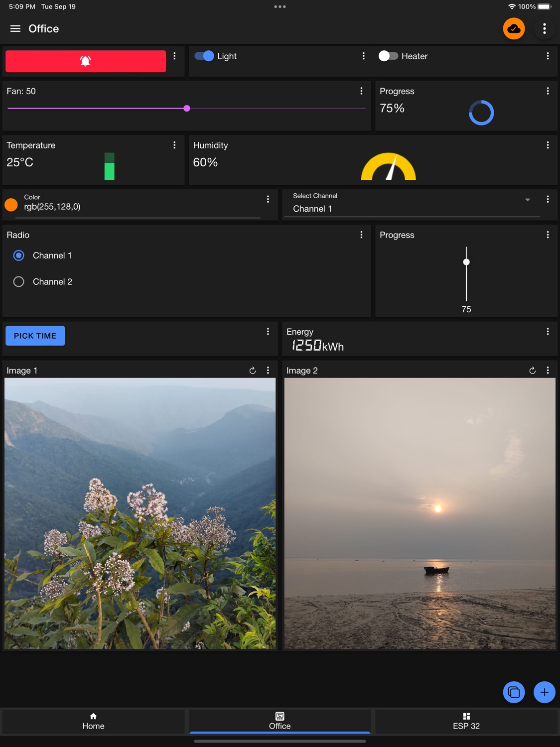The image size is (560, 747).
Task: Open options menu for Energy widget
Action: 548,332
